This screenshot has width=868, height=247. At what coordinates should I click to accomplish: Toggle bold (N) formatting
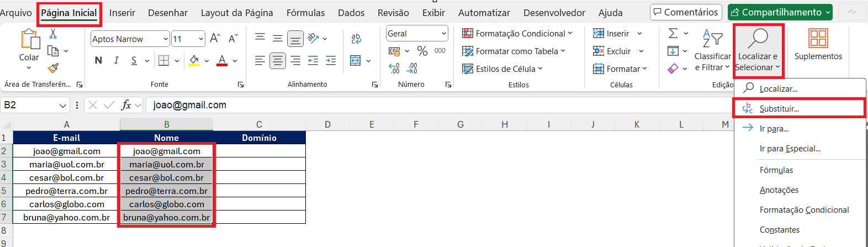click(x=98, y=60)
